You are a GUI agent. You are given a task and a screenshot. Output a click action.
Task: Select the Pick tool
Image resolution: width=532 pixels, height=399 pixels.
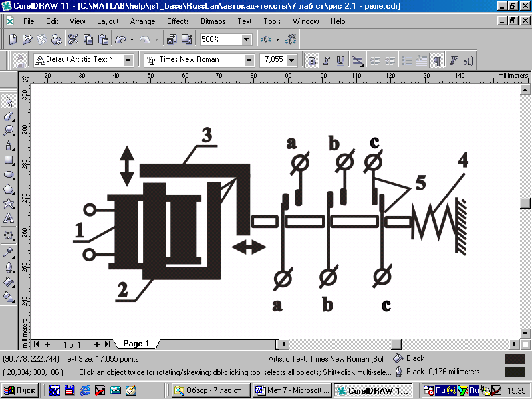9,101
